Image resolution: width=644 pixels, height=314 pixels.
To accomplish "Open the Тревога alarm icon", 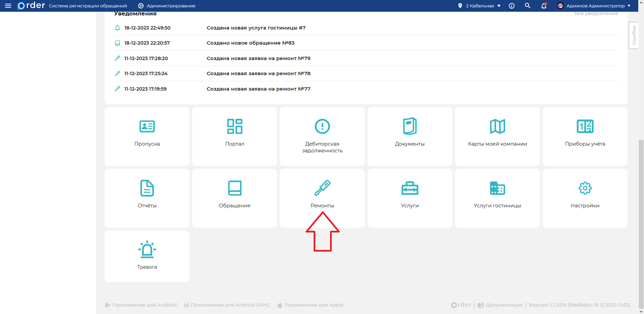I will 147,250.
